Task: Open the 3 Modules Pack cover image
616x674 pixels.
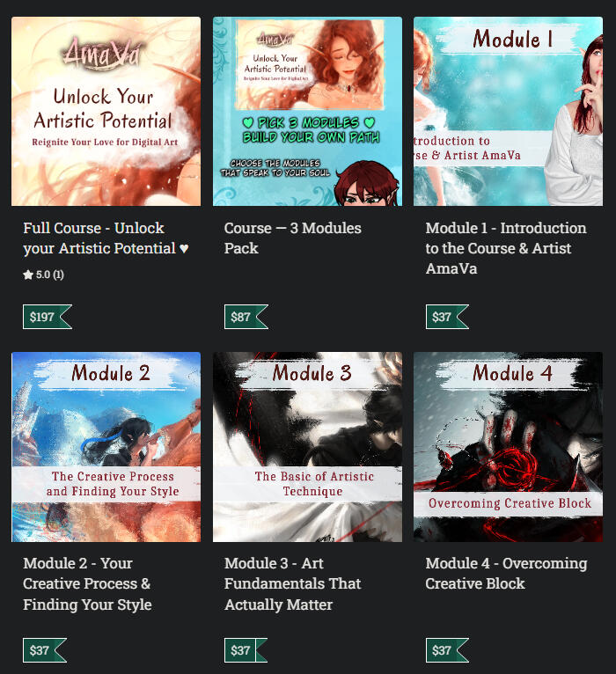Action: pos(307,112)
